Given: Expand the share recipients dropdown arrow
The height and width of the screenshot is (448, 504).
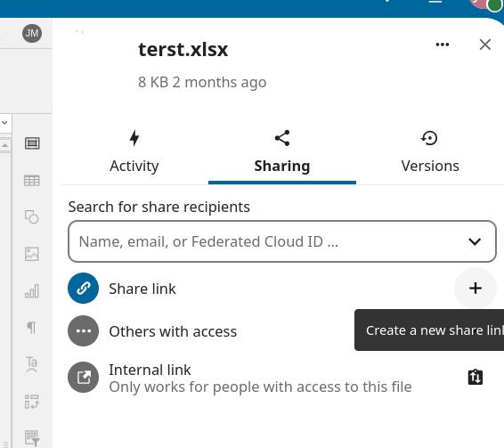Looking at the screenshot, I should [x=475, y=241].
